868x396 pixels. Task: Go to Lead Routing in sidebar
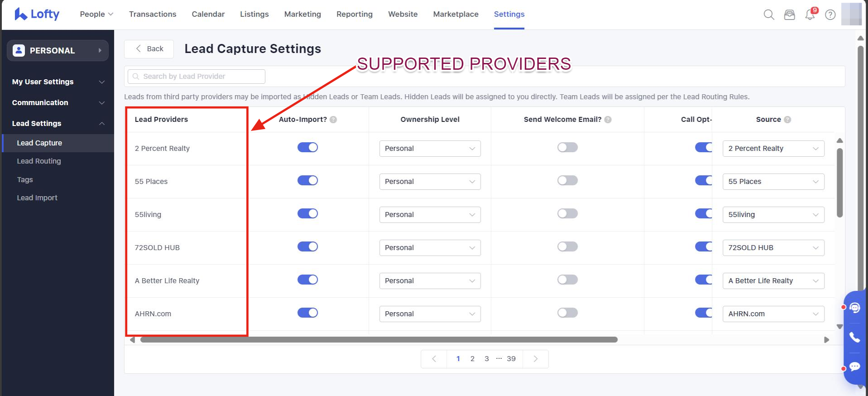click(x=39, y=161)
